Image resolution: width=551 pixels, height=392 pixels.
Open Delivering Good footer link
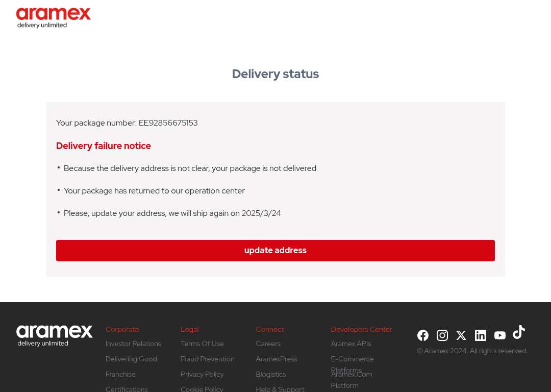tap(131, 359)
